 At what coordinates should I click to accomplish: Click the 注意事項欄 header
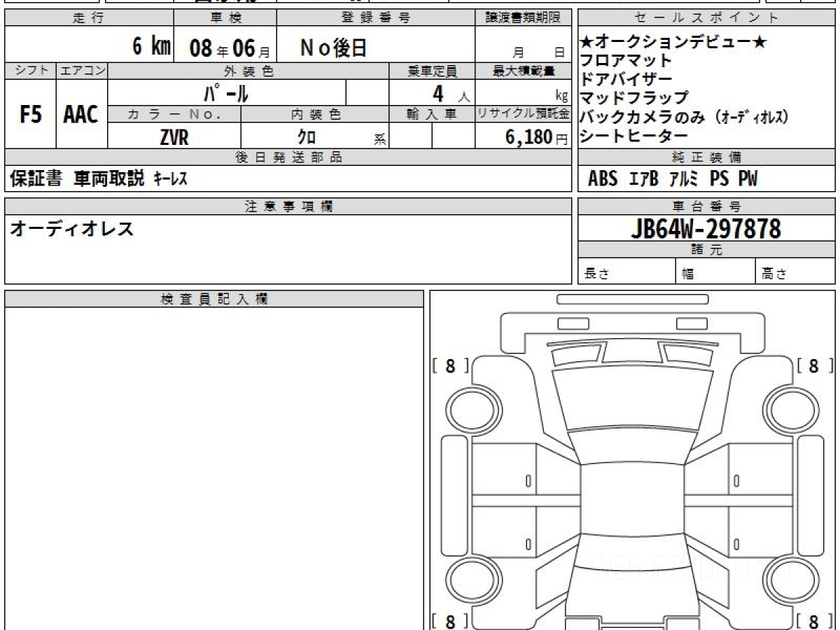tap(288, 206)
